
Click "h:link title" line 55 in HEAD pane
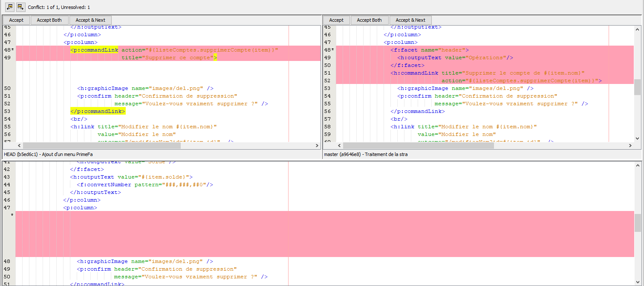(144, 127)
